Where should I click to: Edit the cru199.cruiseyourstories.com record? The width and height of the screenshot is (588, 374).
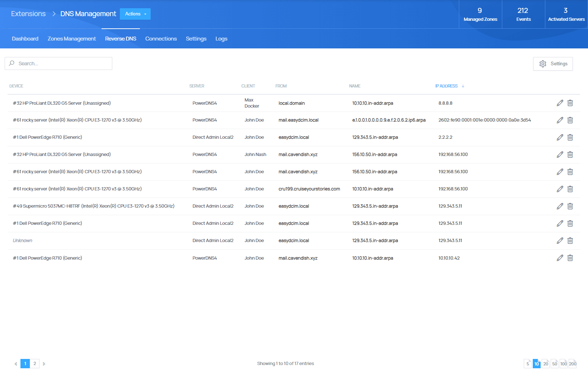(560, 189)
